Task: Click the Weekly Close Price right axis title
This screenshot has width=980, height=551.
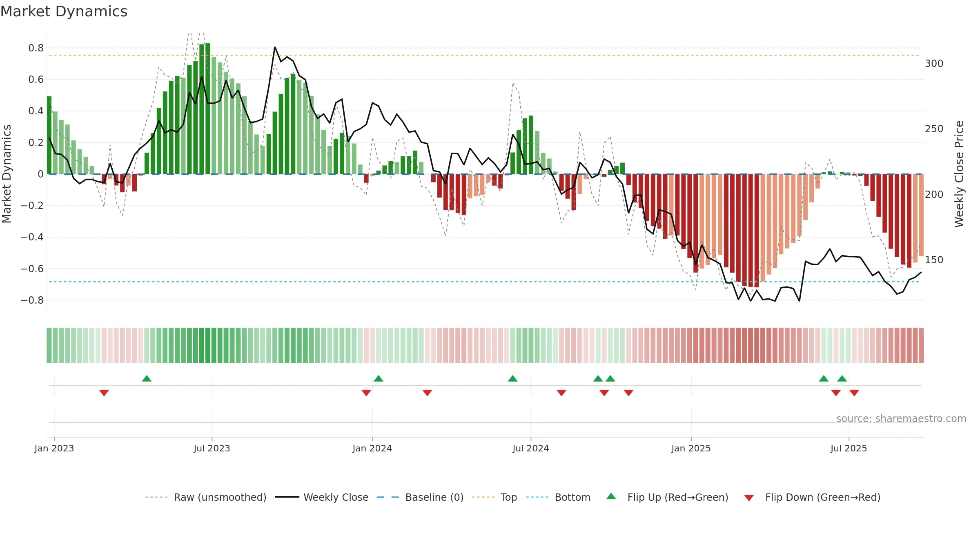Action: point(959,174)
